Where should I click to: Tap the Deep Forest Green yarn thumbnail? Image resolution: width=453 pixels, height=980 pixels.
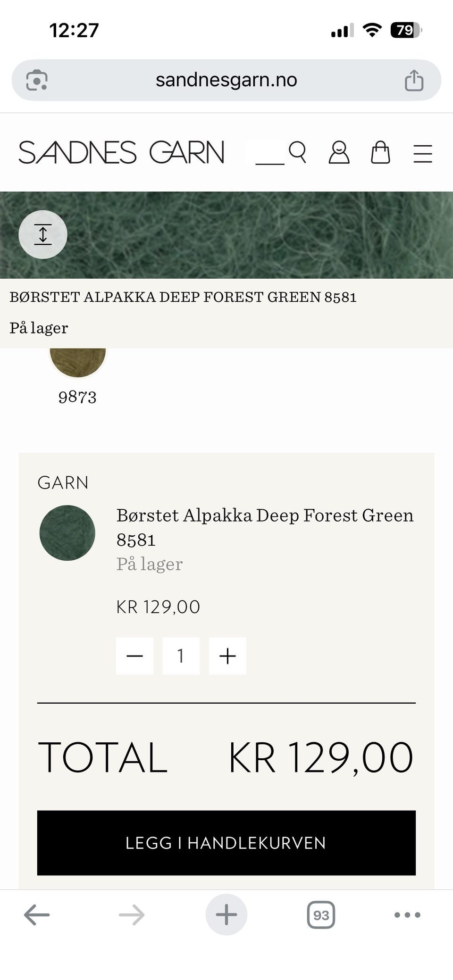pos(67,533)
